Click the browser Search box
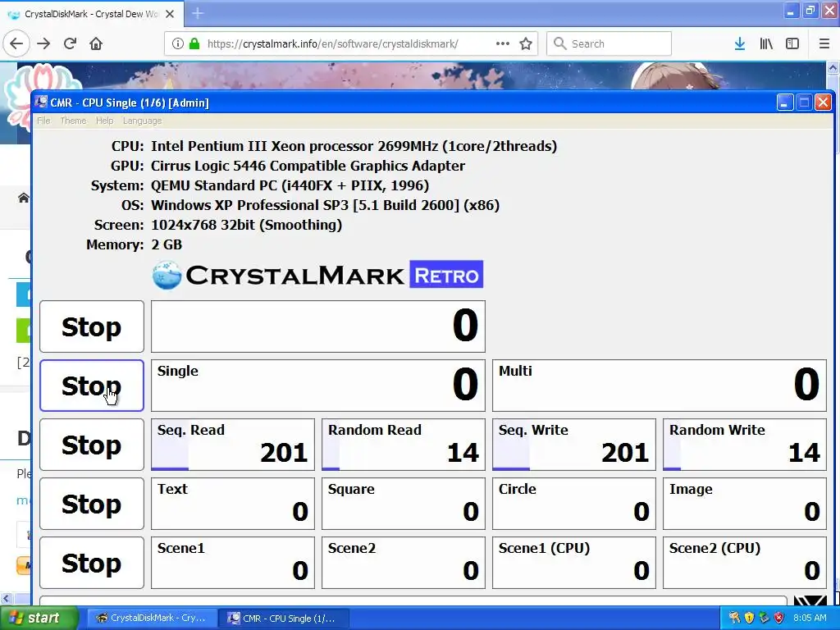The width and height of the screenshot is (840, 630). [x=609, y=43]
